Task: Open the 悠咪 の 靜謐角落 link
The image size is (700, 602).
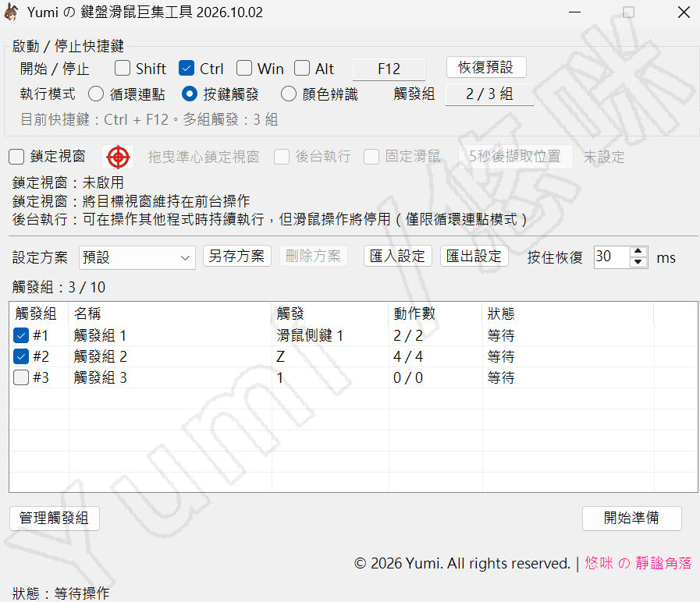Action: (x=638, y=563)
